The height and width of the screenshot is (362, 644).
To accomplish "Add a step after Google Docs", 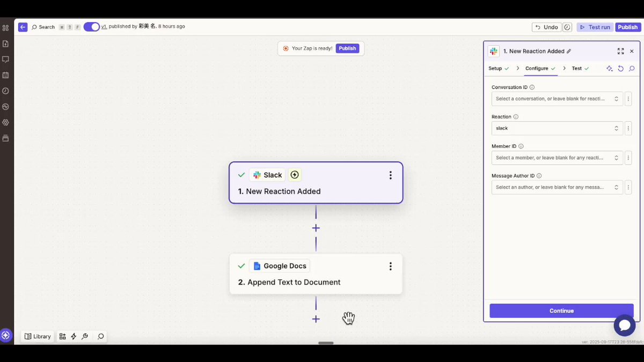I will 316,319.
